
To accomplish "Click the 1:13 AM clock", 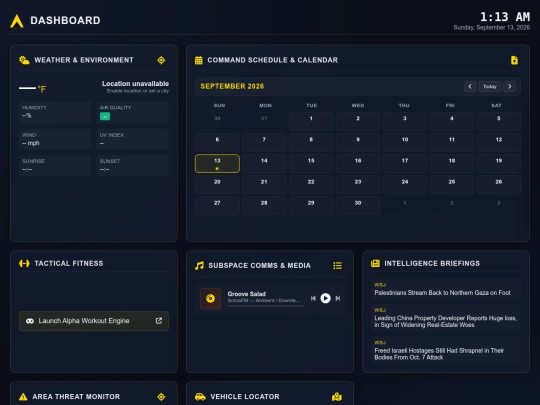I will (505, 17).
